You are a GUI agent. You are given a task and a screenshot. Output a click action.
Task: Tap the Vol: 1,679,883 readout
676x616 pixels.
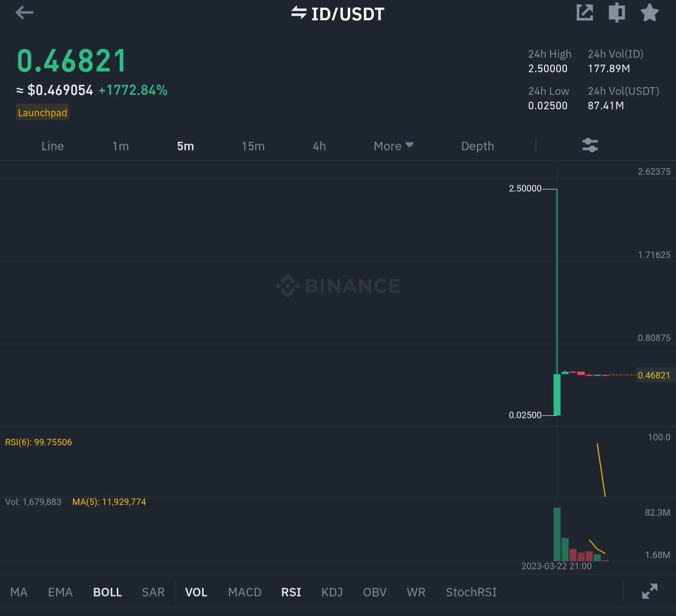33,502
